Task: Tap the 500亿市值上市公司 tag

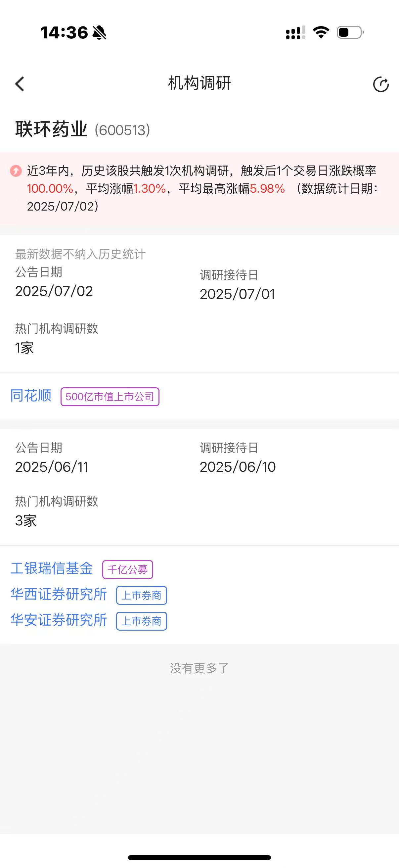Action: (x=110, y=397)
